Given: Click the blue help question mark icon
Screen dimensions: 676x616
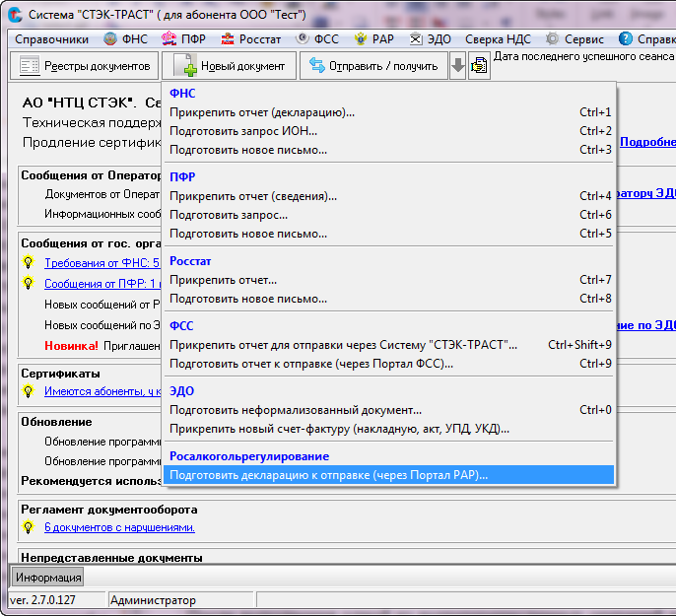Looking at the screenshot, I should click(625, 38).
